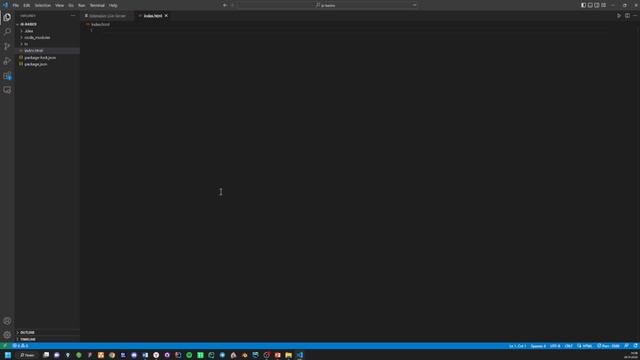Click the UTF-8 encoding indicator
This screenshot has width=640, height=360.
click(555, 346)
